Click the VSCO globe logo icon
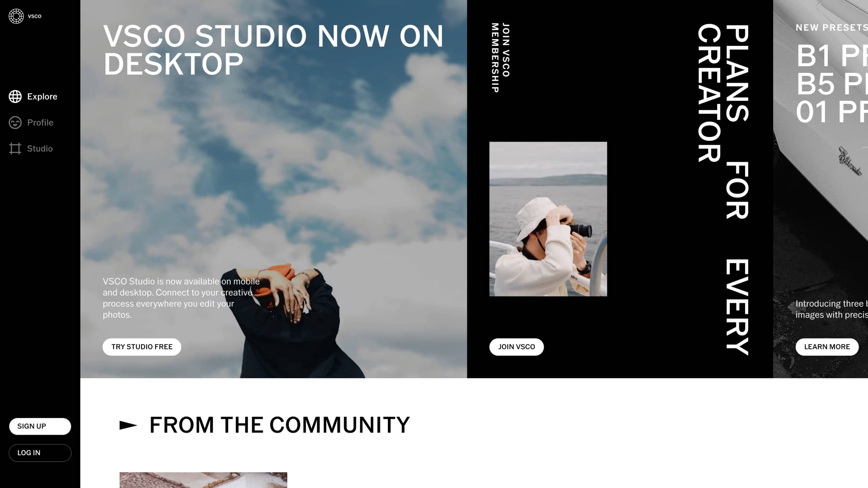Viewport: 868px width, 488px height. [16, 16]
